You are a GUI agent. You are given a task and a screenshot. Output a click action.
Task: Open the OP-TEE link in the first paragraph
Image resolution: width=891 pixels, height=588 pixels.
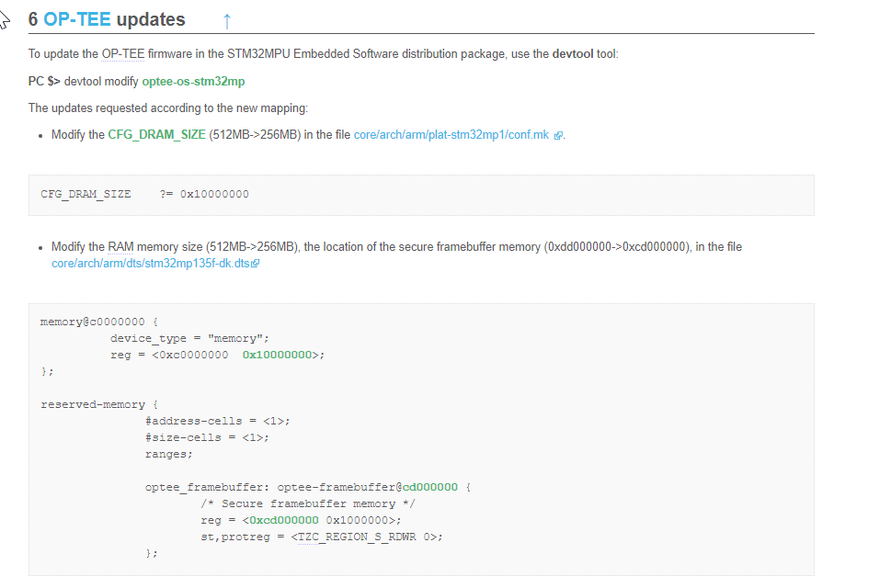pos(124,53)
